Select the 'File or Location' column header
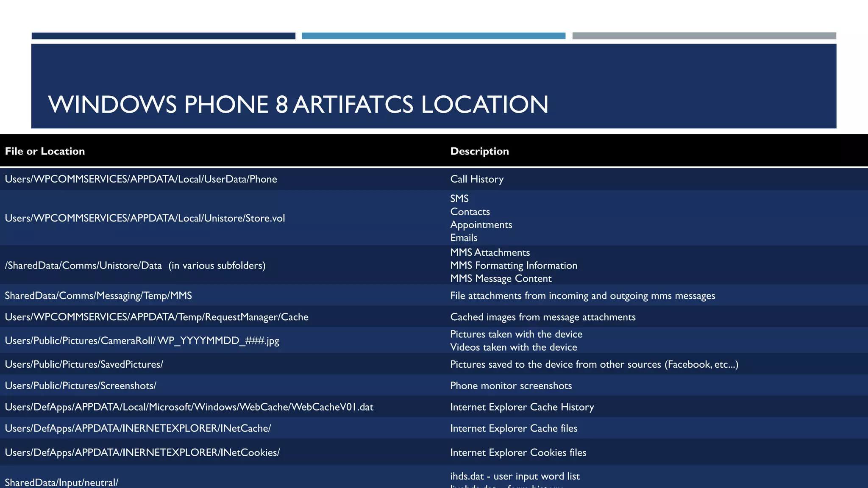868x488 pixels. (x=45, y=151)
